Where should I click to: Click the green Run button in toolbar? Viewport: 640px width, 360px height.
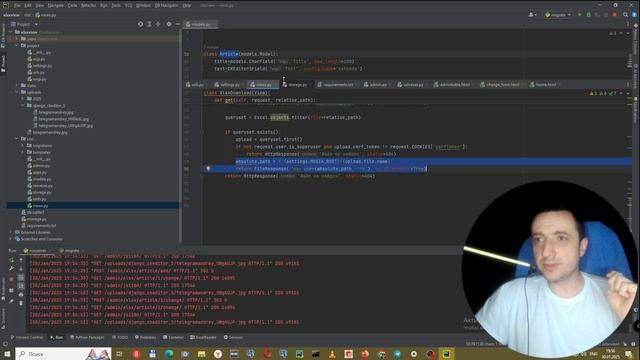point(579,15)
